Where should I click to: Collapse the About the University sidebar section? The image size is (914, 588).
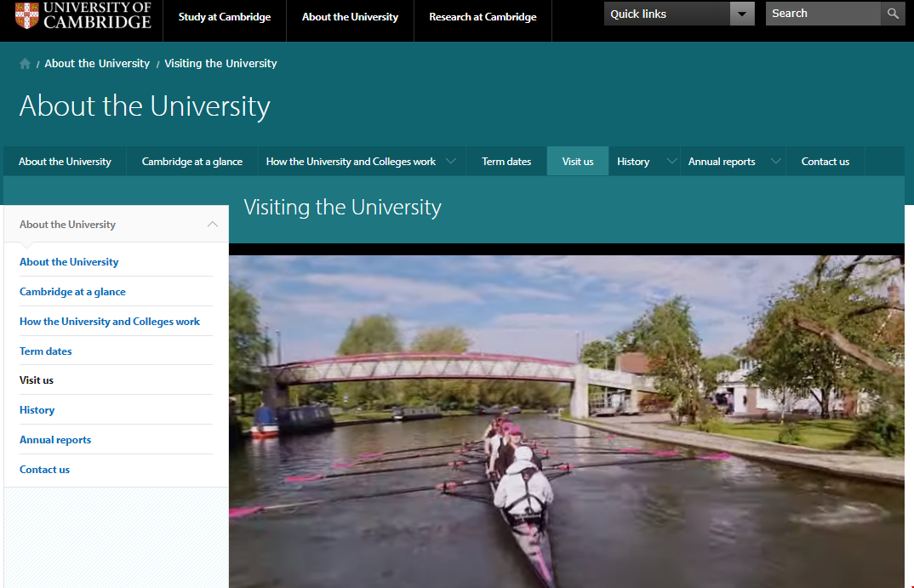click(x=212, y=225)
